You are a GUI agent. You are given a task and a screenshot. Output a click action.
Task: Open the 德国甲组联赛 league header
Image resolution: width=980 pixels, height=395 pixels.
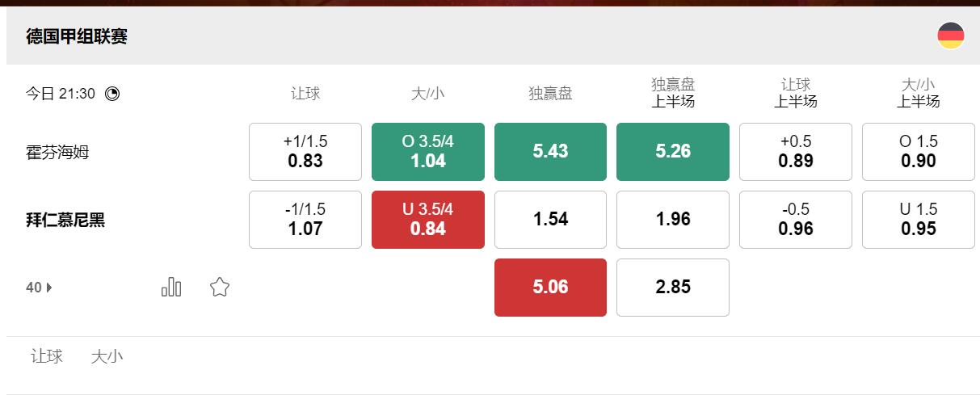click(77, 36)
